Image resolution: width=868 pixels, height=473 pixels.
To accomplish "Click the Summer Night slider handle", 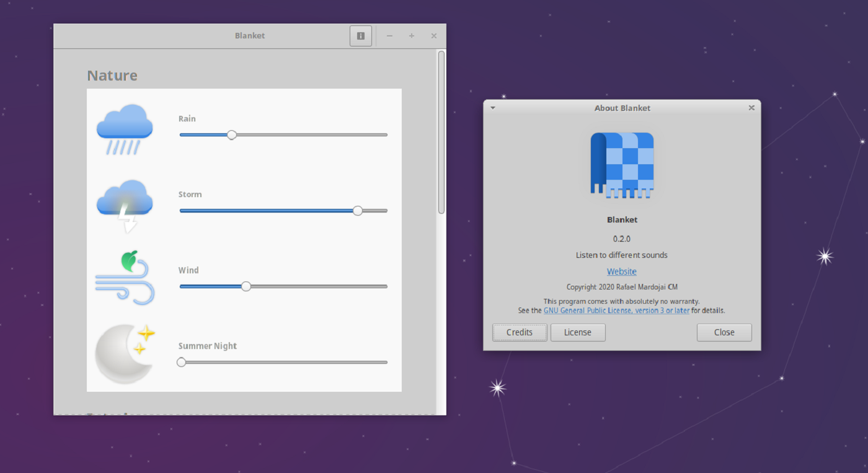I will 182,362.
